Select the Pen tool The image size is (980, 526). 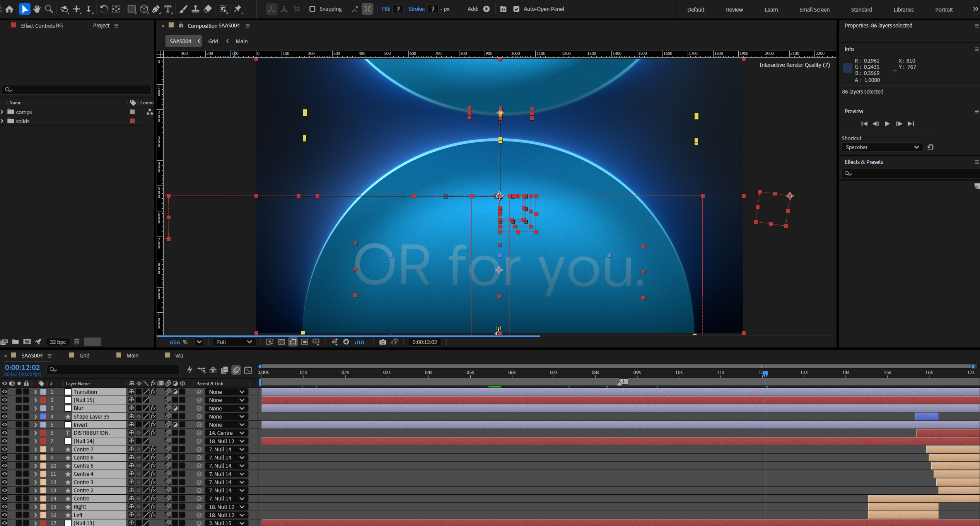tap(156, 9)
